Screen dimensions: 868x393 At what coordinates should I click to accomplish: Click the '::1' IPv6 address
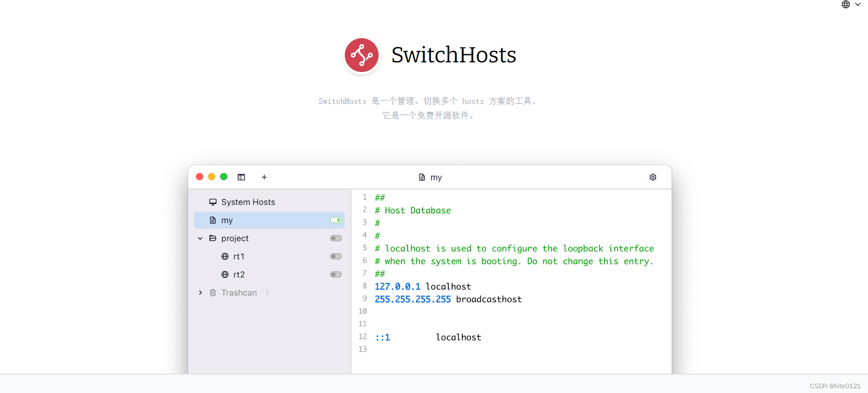[383, 337]
